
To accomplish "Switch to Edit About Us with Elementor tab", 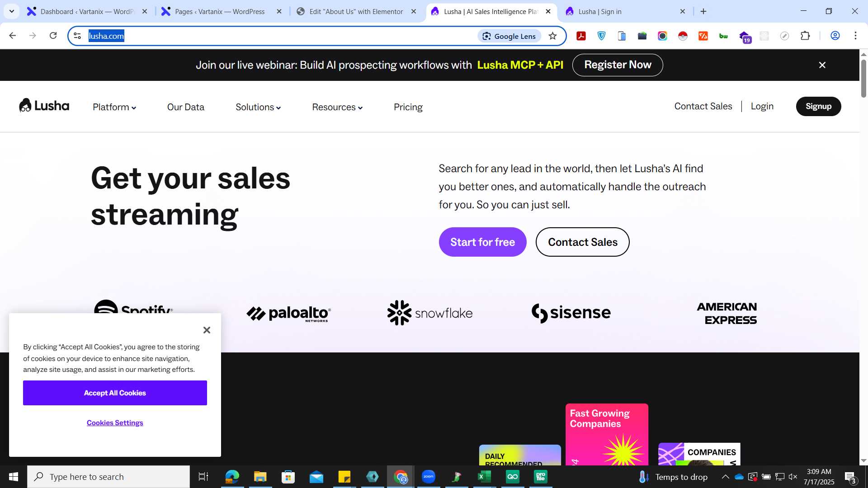I will coord(356,11).
